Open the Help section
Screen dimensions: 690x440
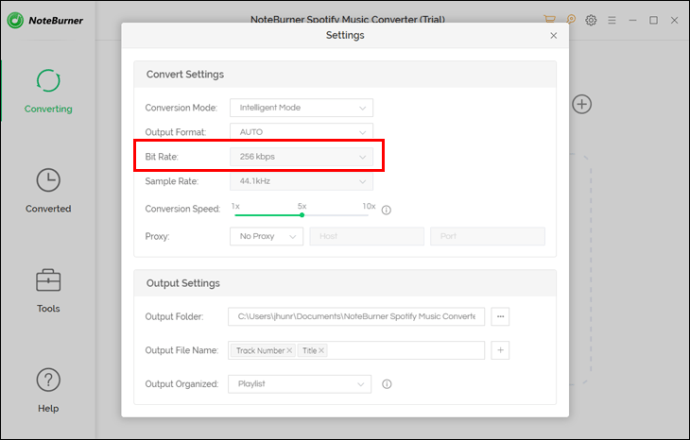click(48, 390)
